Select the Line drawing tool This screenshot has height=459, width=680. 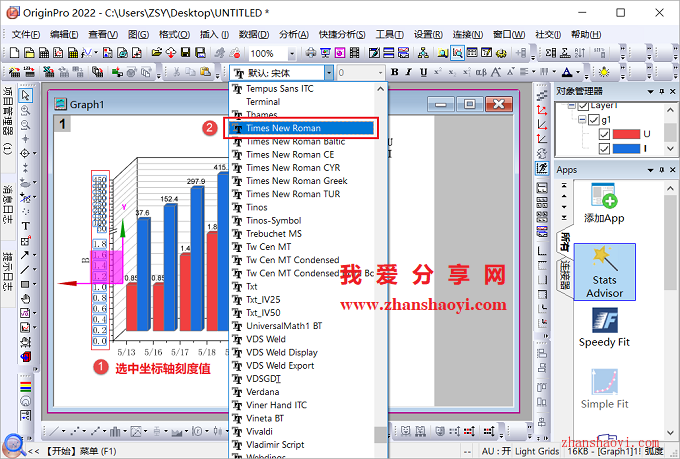tap(25, 270)
